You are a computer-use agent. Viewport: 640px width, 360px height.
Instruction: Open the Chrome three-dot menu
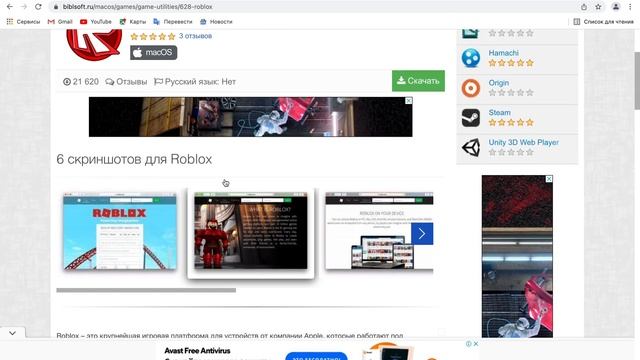pos(630,7)
